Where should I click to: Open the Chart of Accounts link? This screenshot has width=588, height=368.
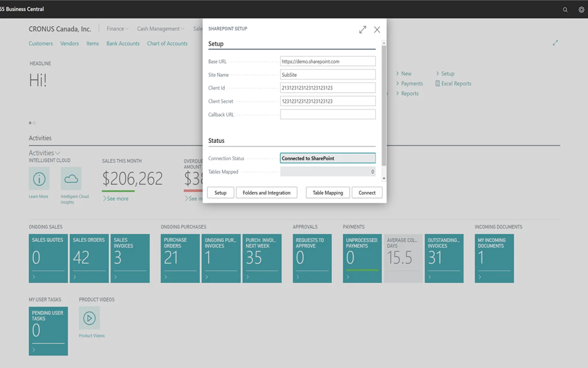pos(167,43)
